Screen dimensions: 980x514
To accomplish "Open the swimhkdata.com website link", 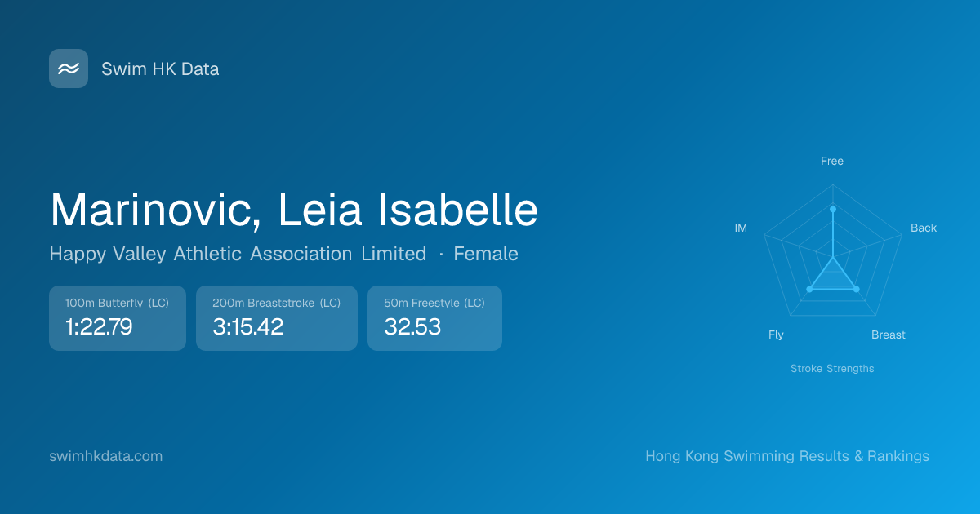I will 106,456.
